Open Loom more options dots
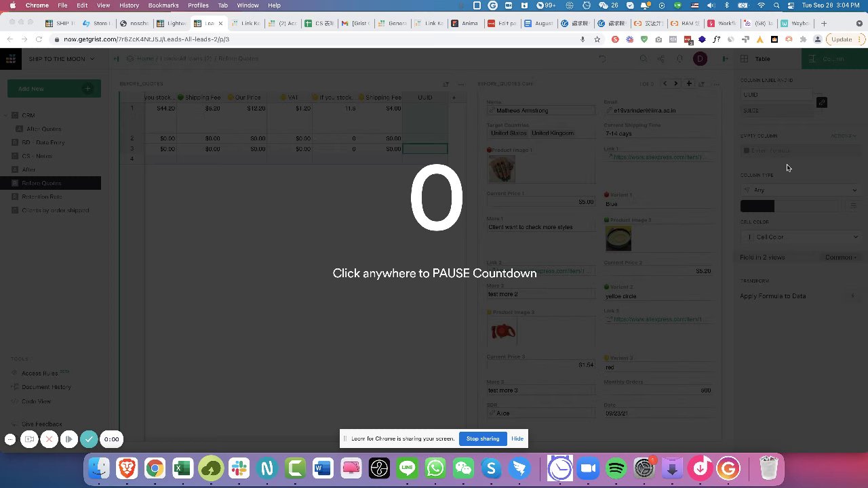This screenshot has width=868, height=488. click(10, 439)
